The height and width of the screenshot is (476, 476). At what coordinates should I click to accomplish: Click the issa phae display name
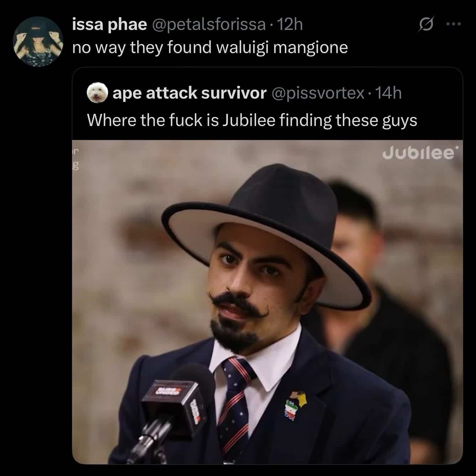[109, 25]
